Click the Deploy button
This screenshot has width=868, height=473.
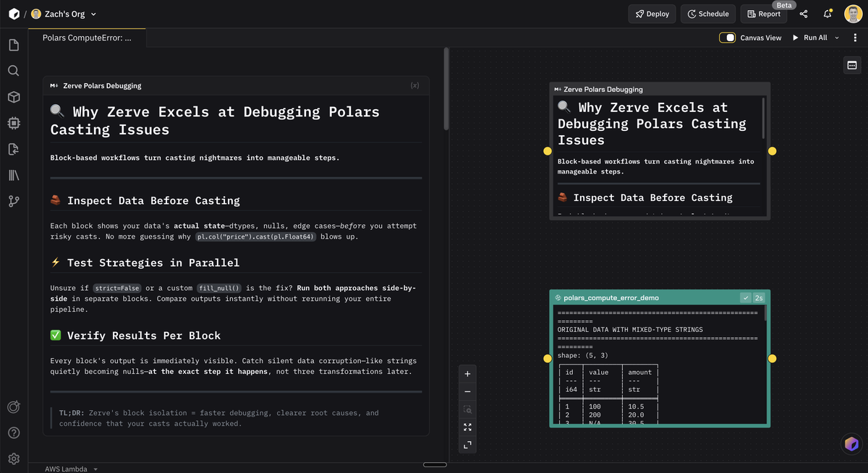(x=652, y=14)
